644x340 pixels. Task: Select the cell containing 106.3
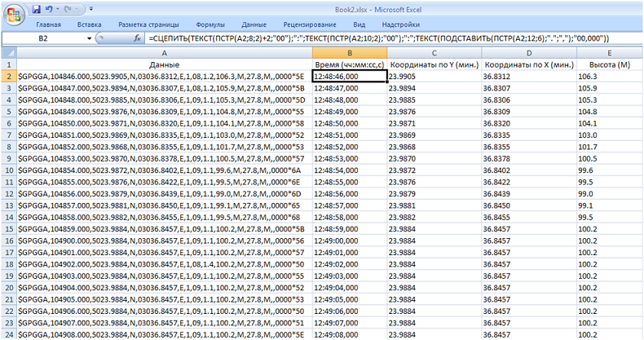coord(610,77)
